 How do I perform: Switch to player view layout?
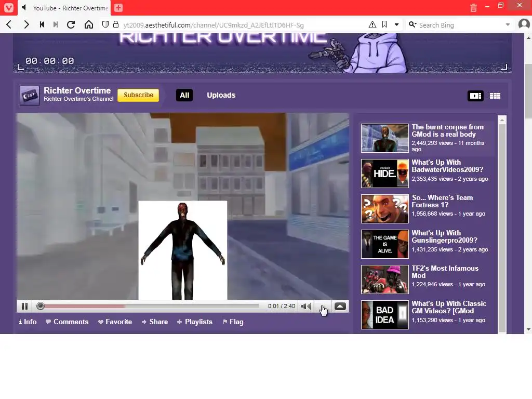(475, 96)
